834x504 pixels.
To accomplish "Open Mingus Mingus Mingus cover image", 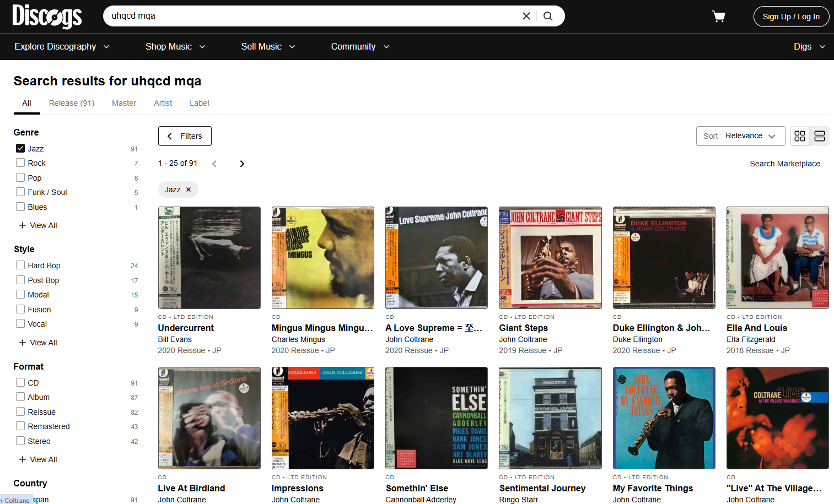I will pos(323,258).
